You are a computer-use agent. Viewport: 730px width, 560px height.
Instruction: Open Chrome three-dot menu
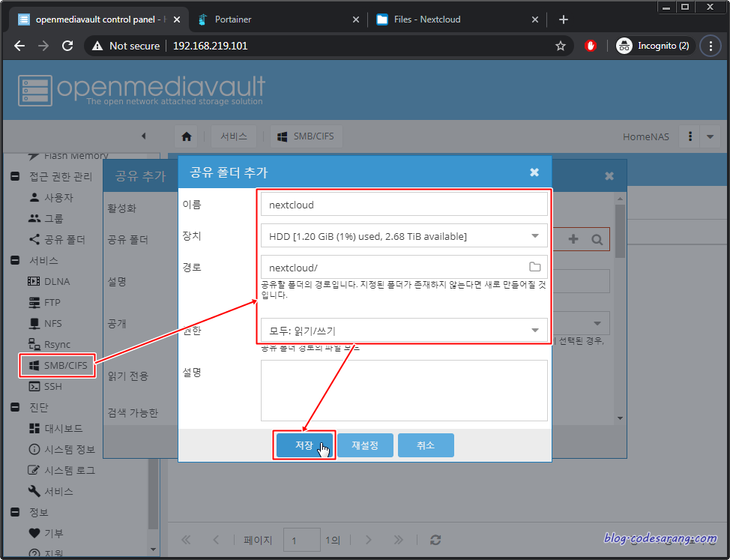point(711,46)
